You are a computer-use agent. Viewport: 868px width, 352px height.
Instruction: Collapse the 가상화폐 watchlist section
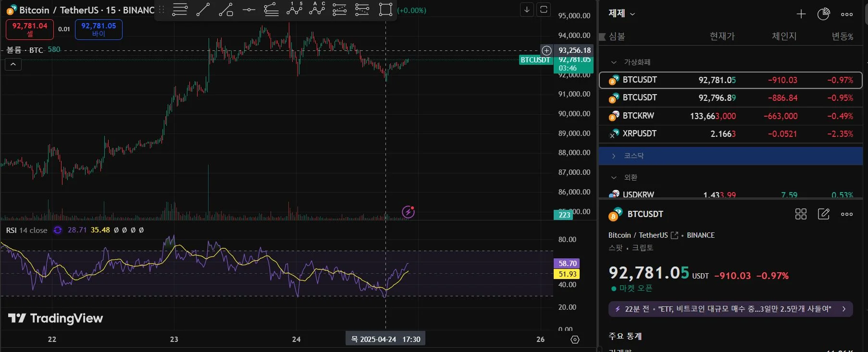point(614,62)
